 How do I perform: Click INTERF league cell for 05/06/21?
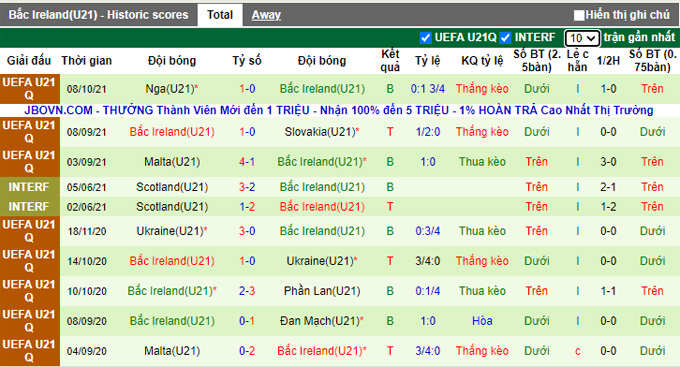[29, 187]
